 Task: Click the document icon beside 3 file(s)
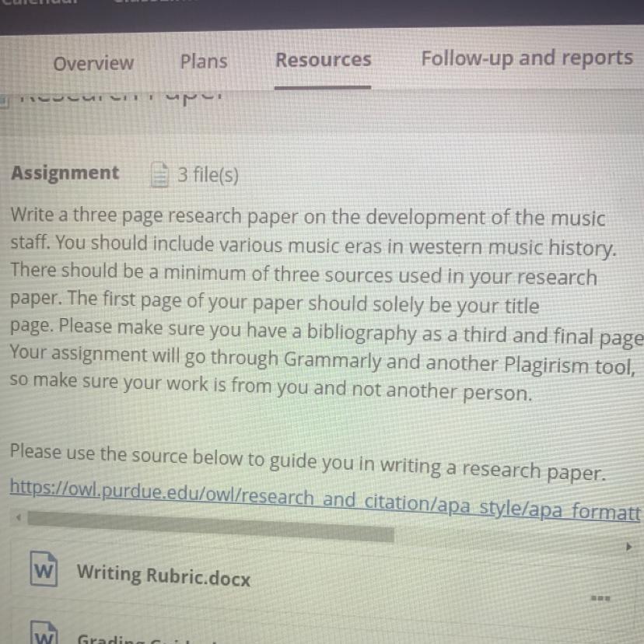[x=159, y=174]
